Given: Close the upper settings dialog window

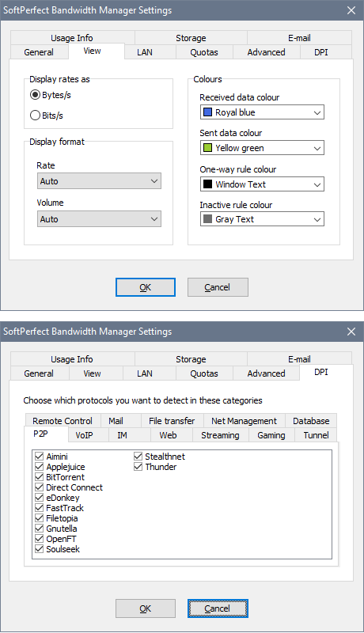Looking at the screenshot, I should pos(351,10).
